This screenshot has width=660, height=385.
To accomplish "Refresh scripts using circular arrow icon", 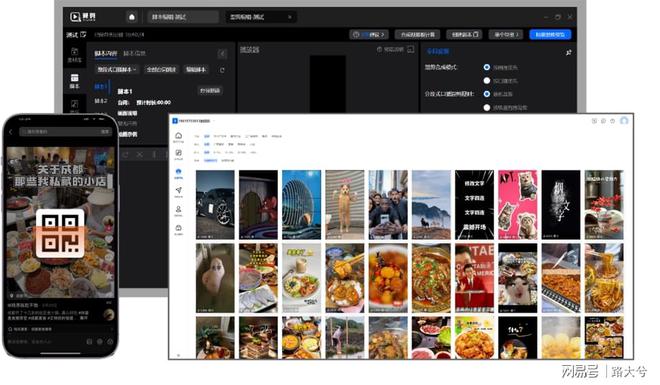I will 222,70.
